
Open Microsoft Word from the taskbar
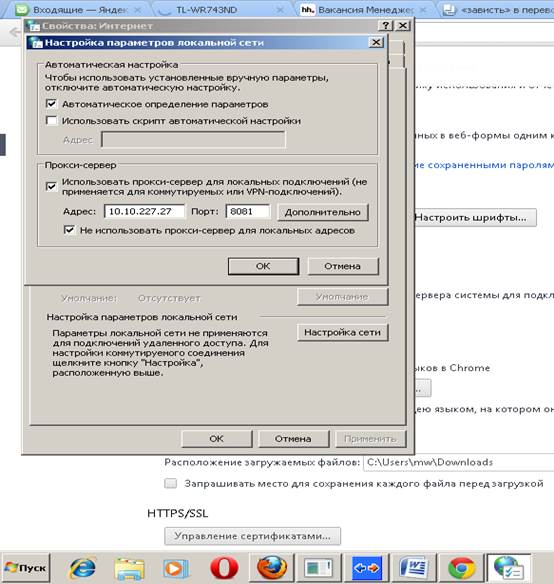414,568
